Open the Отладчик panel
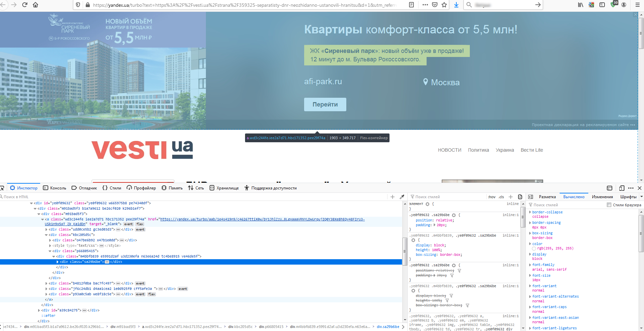The width and height of the screenshot is (644, 331). click(84, 188)
